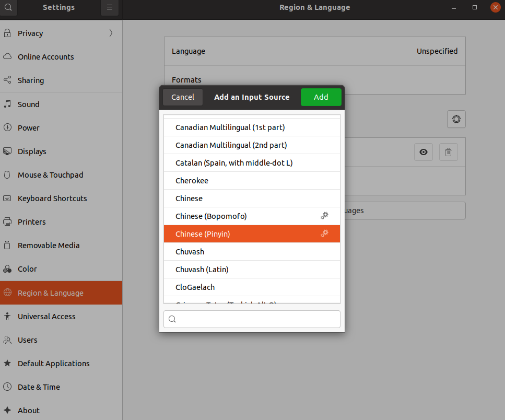Image resolution: width=505 pixels, height=420 pixels.
Task: Select the highlighted Chinese (Pinyin) row
Action: pos(252,234)
